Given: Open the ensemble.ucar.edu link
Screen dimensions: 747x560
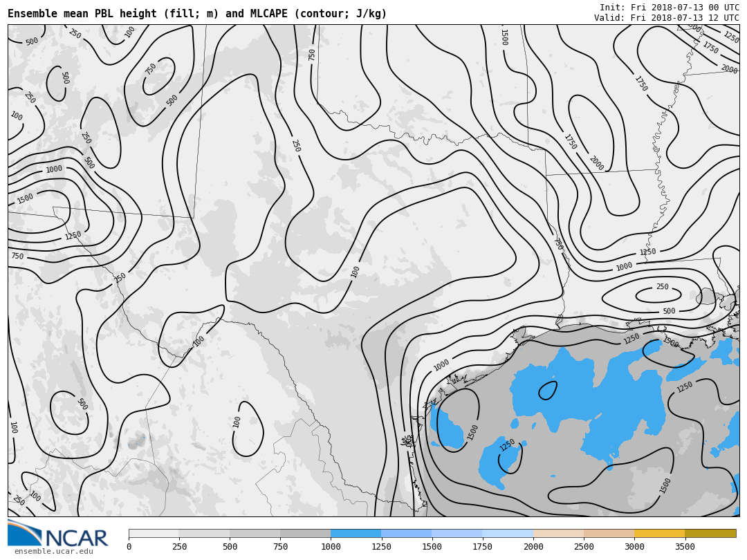Looking at the screenshot, I should (x=53, y=552).
